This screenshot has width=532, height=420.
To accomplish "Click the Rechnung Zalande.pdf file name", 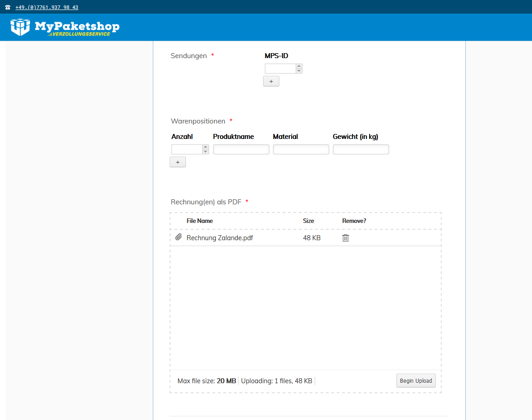I will click(x=220, y=238).
